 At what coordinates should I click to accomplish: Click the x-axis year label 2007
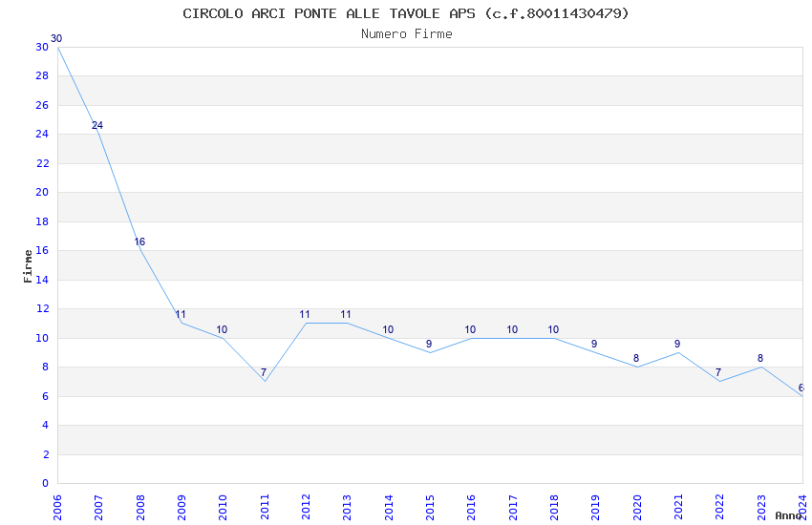(99, 508)
